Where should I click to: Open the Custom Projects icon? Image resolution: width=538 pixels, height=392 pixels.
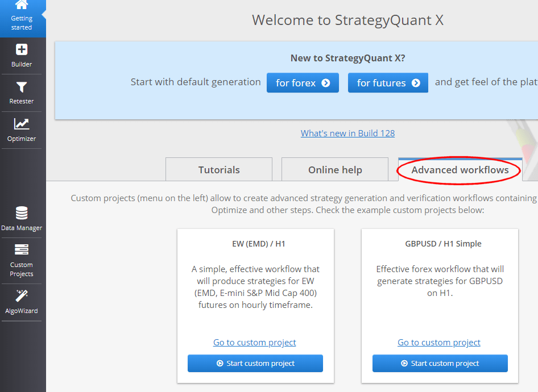[x=21, y=249]
